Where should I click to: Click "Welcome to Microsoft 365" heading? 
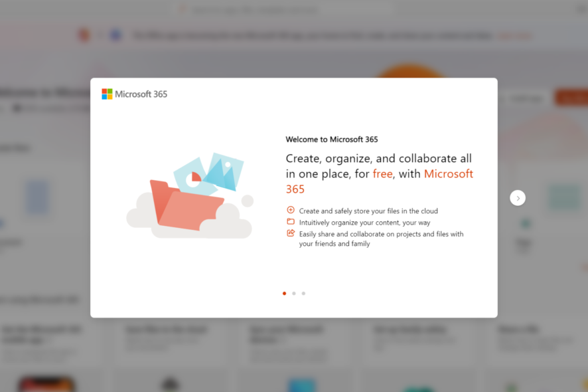332,140
